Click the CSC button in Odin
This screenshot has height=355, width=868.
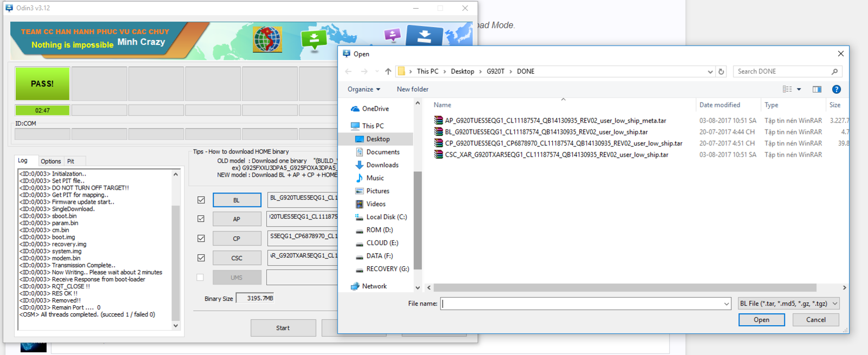(x=237, y=258)
